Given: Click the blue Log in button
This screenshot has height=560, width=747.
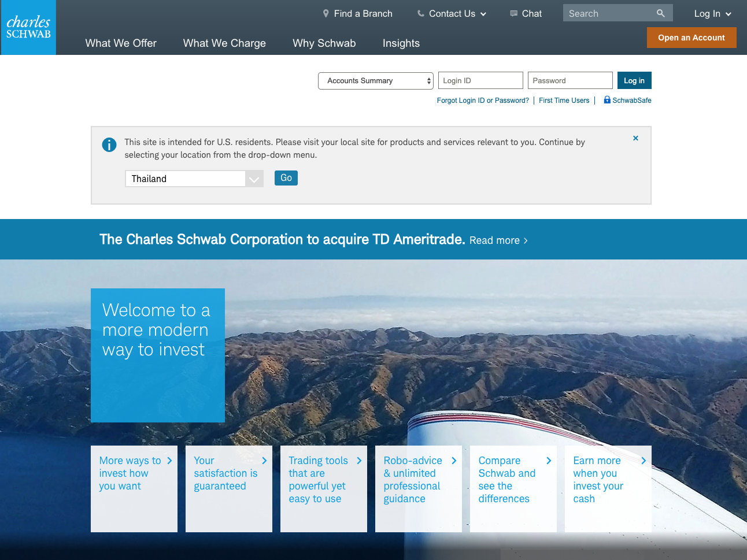Looking at the screenshot, I should click(x=634, y=80).
